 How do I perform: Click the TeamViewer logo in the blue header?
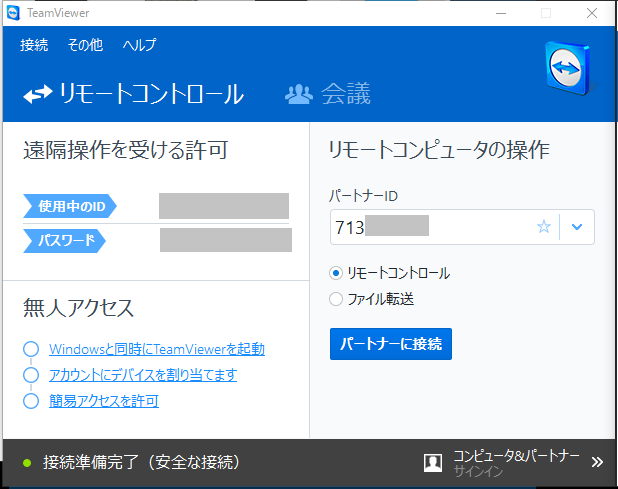tap(569, 69)
